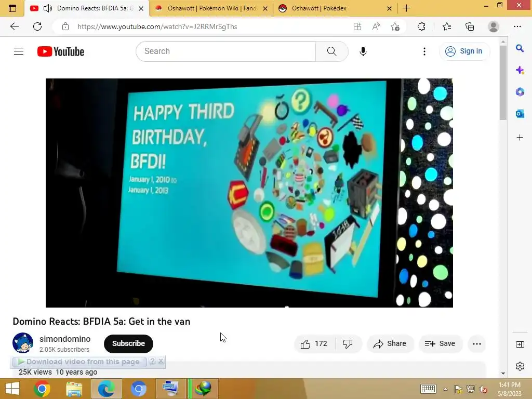Close the Oshawott Pokémon Wiki tab
532x399 pixels.
coord(265,8)
